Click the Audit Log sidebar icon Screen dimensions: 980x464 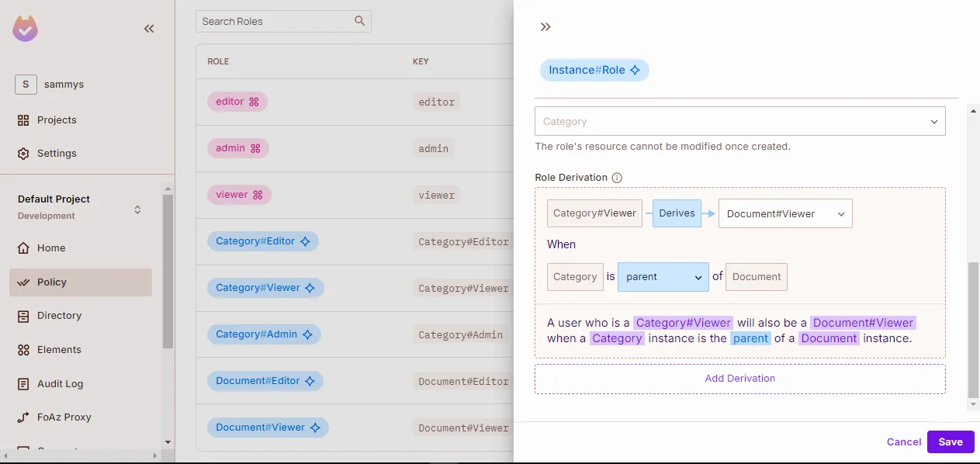23,384
